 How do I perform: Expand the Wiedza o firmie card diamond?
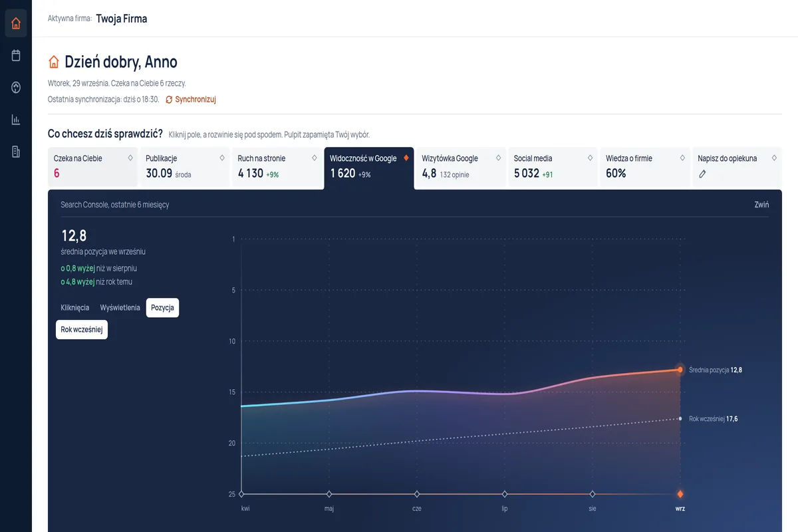pyautogui.click(x=682, y=158)
